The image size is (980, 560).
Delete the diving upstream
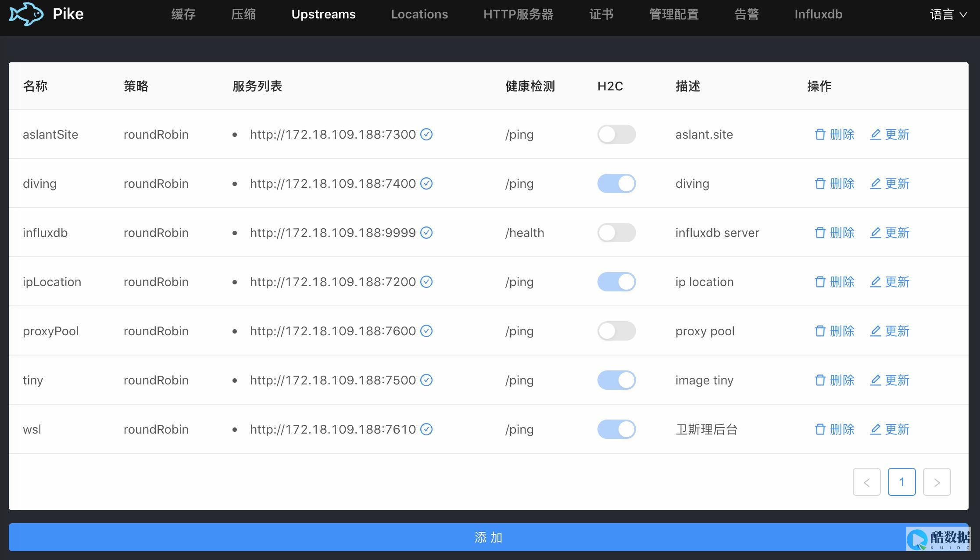click(x=834, y=183)
